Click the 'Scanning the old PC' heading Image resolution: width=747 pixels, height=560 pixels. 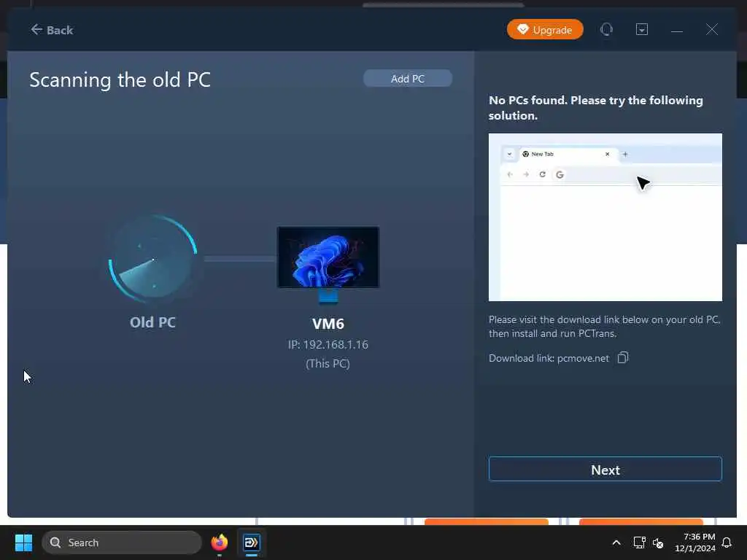point(120,79)
